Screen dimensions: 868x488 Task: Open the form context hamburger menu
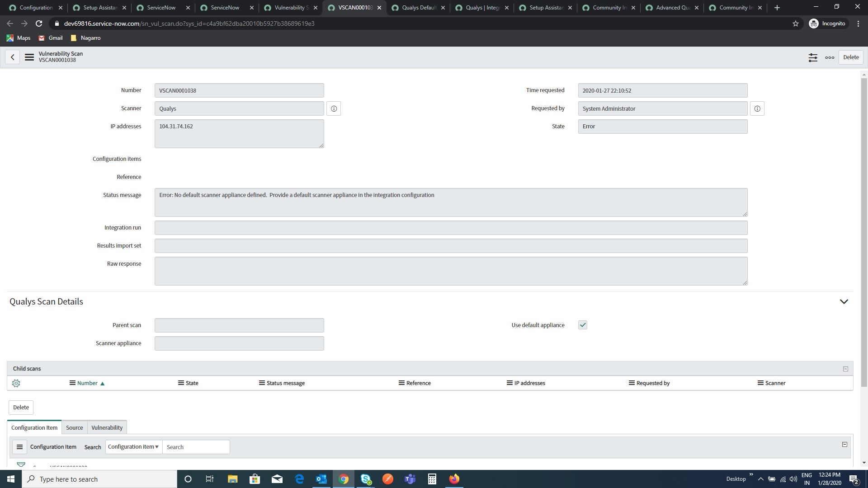(x=29, y=57)
